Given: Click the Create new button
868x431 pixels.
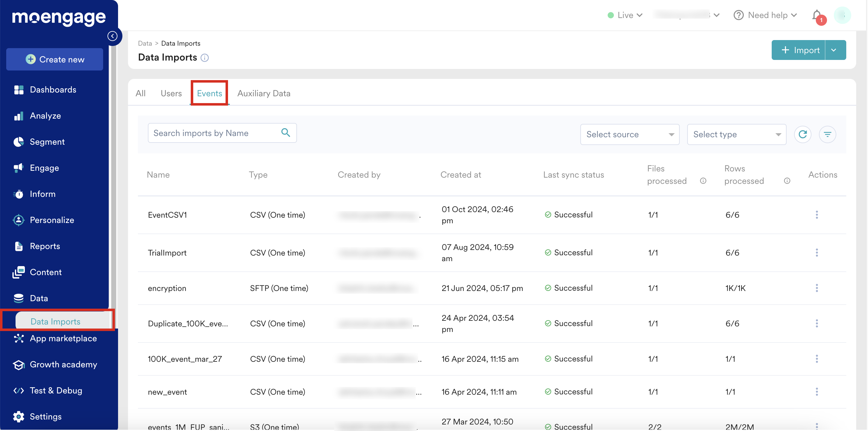Looking at the screenshot, I should coord(55,60).
